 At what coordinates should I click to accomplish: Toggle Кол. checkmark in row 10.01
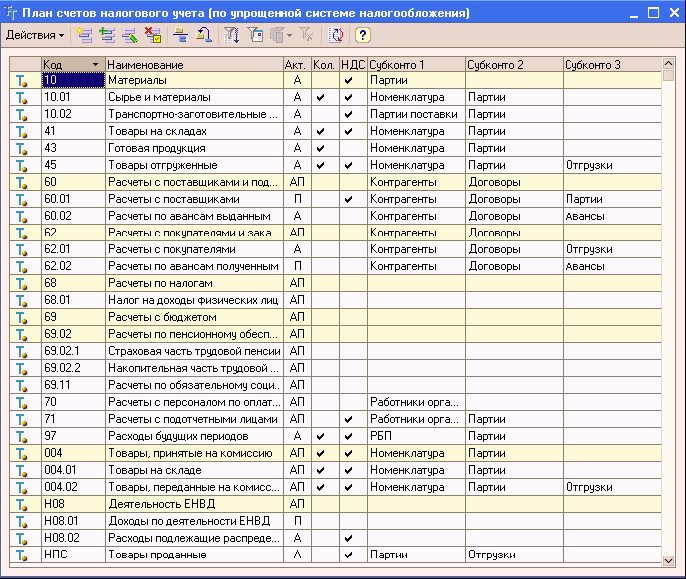click(x=320, y=98)
